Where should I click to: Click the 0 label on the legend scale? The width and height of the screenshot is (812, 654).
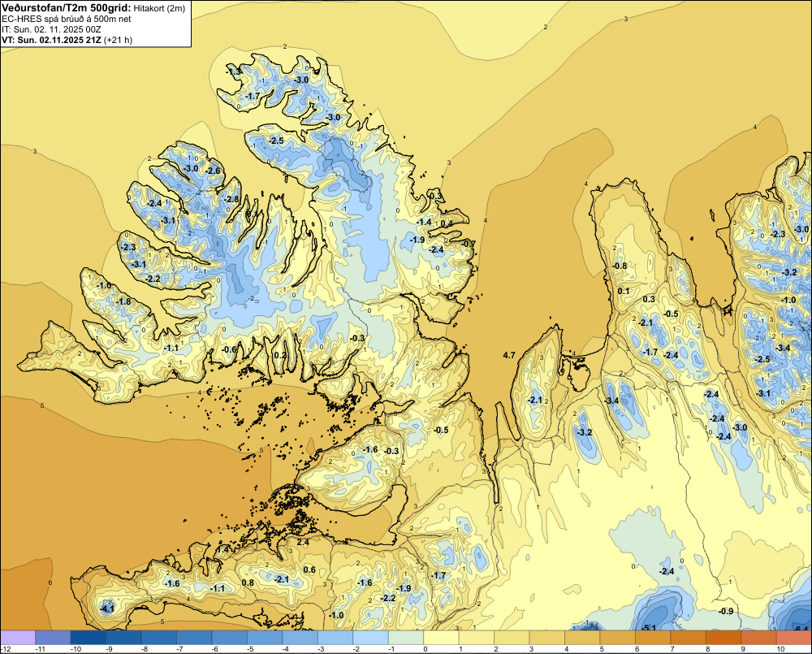click(x=425, y=649)
